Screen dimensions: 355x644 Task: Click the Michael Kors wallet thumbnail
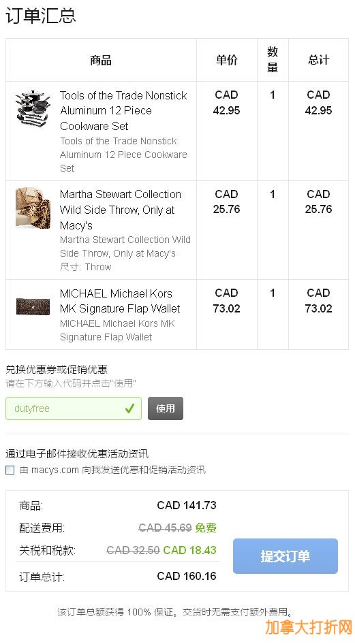tap(33, 307)
